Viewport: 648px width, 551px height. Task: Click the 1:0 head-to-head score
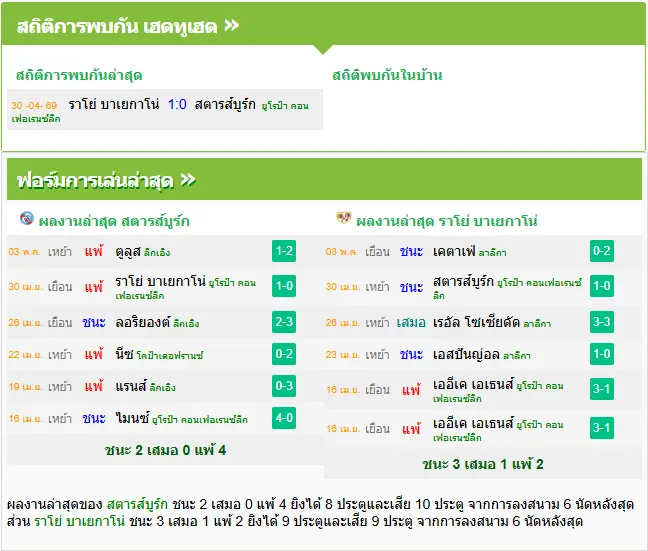177,104
